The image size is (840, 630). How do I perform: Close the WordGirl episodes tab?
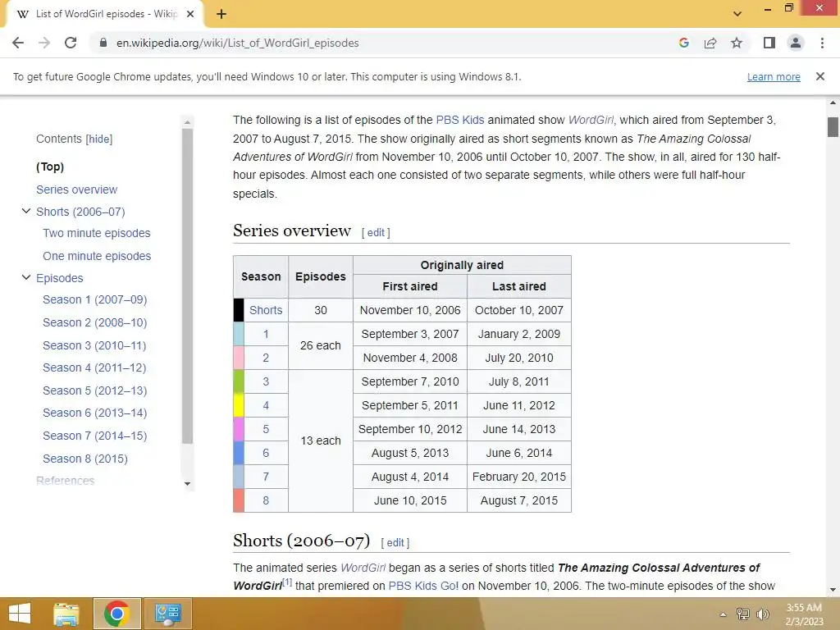click(190, 14)
